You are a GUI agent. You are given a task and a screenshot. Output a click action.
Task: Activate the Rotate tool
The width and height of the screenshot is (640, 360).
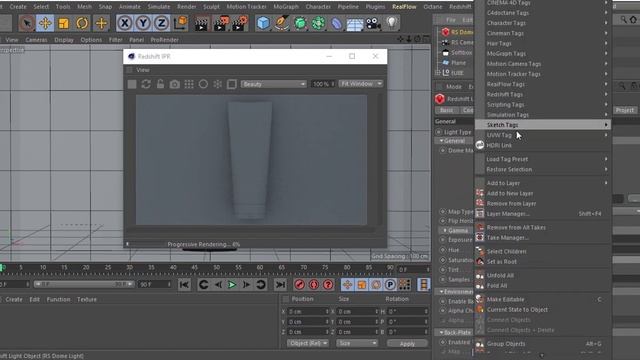tap(82, 23)
